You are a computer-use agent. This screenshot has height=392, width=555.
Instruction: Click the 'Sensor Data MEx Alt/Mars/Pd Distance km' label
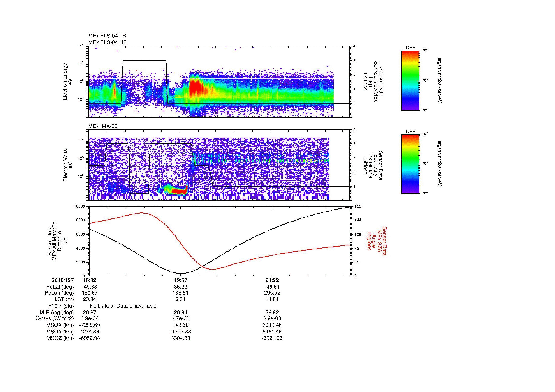[x=57, y=241]
